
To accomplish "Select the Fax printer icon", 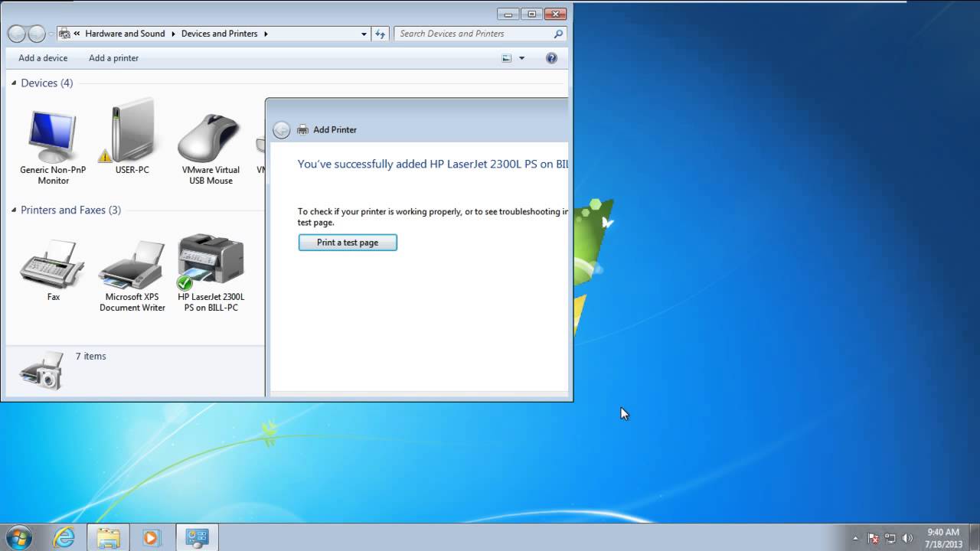I will [x=53, y=269].
